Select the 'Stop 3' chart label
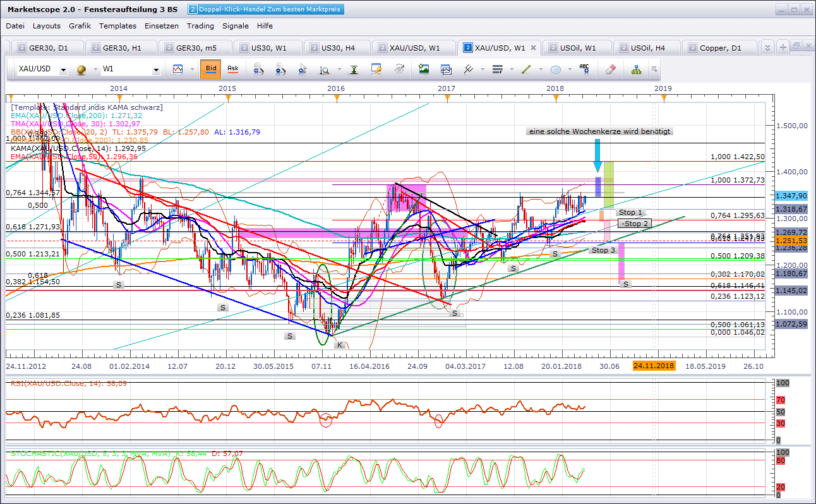The width and height of the screenshot is (816, 504). (x=603, y=250)
